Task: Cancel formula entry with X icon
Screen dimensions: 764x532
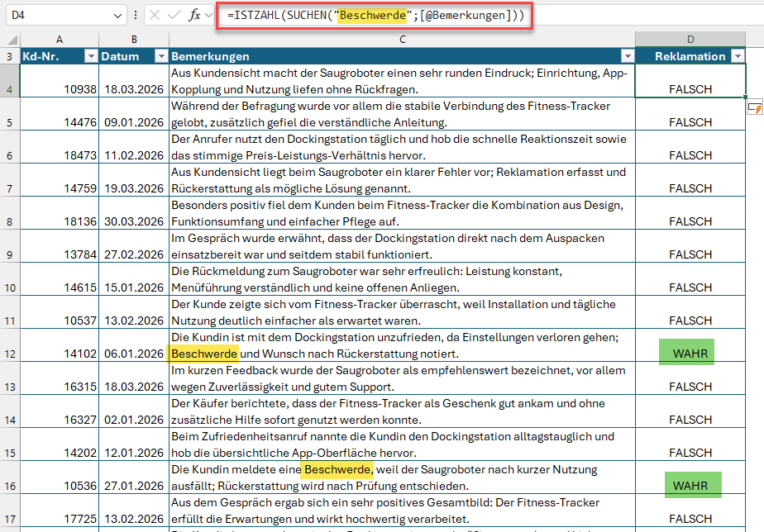Action: point(155,15)
